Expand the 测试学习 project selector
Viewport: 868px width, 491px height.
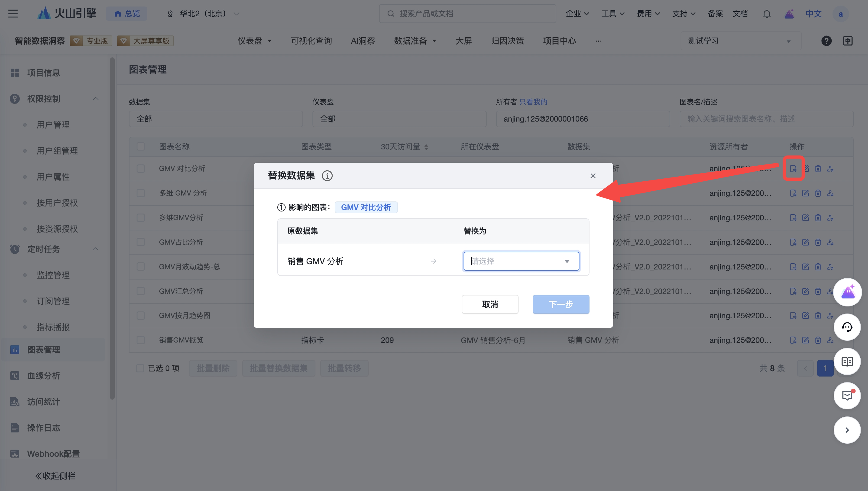tap(740, 41)
